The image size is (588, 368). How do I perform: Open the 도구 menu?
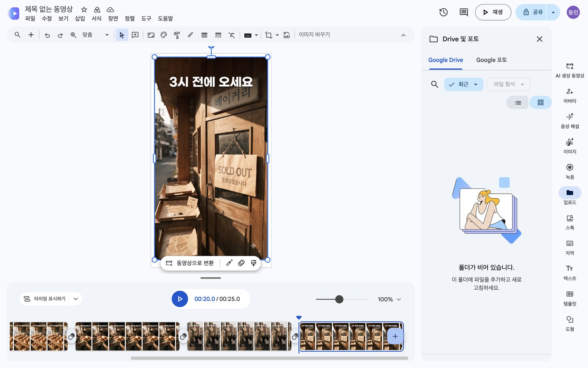click(x=146, y=18)
